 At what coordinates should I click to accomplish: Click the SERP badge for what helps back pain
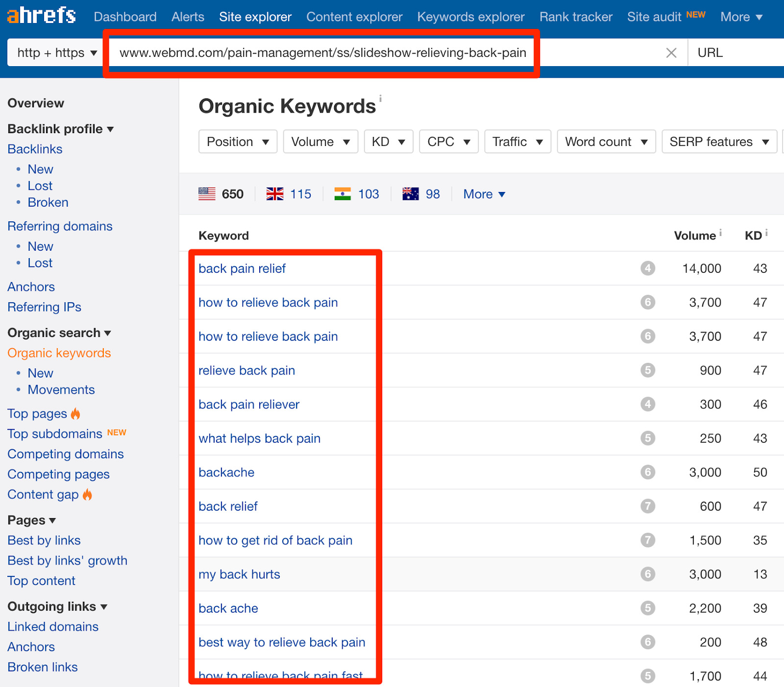[648, 438]
